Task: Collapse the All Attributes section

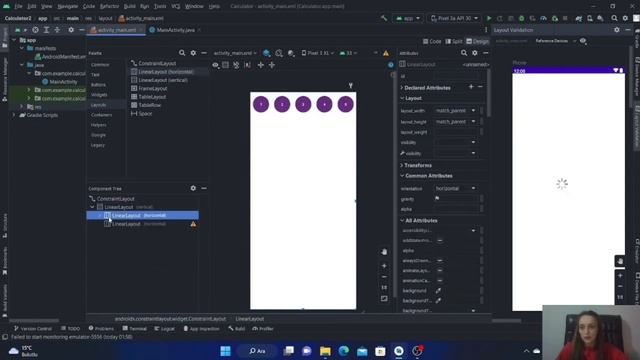Action: click(402, 220)
